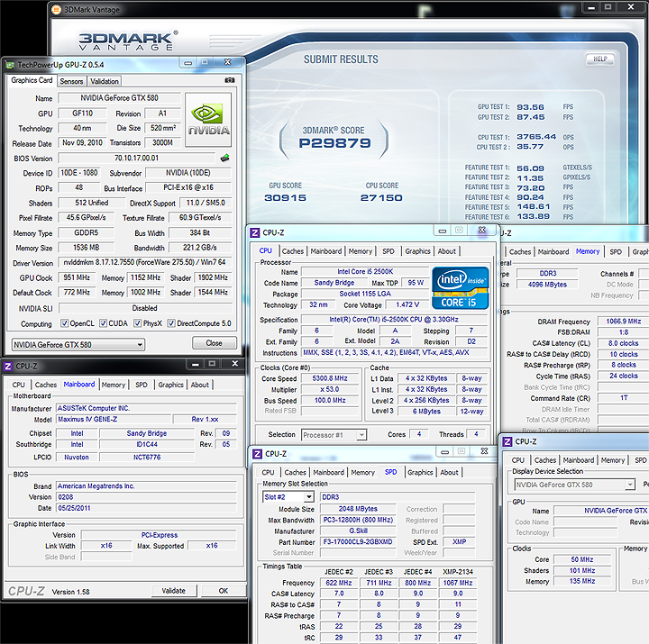Viewport: 649px width, 644px height.
Task: Open the Caches tab in CPU-Z Mainboard window
Action: (46, 385)
